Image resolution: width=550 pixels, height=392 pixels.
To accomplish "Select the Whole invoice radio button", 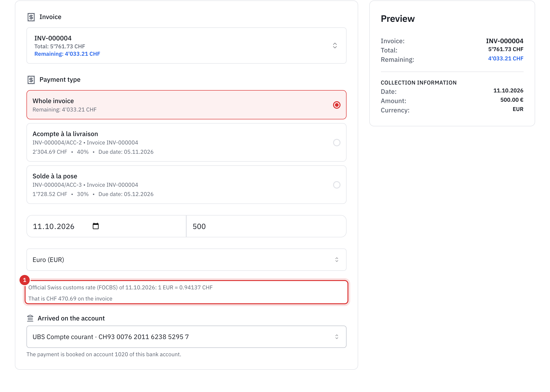I will (337, 105).
